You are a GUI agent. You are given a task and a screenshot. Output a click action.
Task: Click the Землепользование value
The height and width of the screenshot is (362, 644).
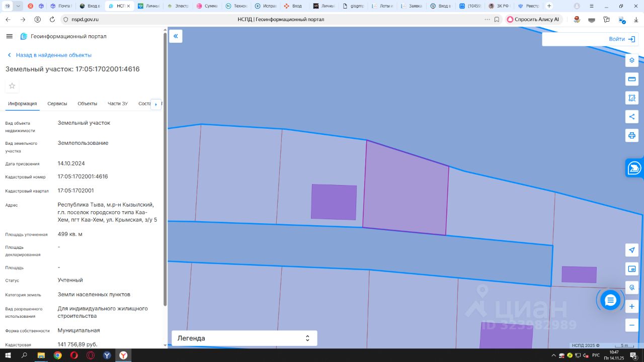pyautogui.click(x=83, y=143)
